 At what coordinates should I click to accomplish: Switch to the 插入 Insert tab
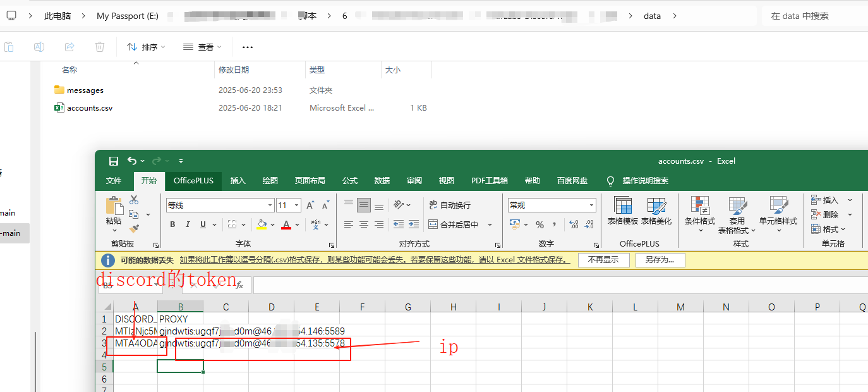coord(238,181)
